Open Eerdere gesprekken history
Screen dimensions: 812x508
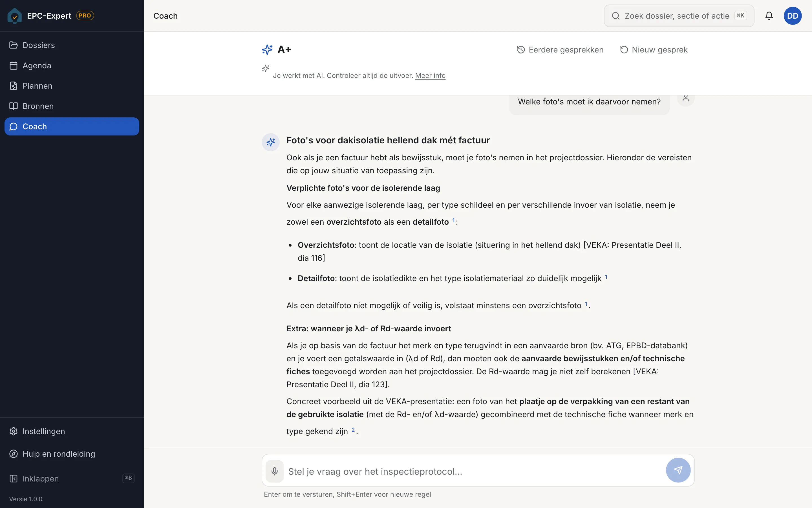point(560,50)
